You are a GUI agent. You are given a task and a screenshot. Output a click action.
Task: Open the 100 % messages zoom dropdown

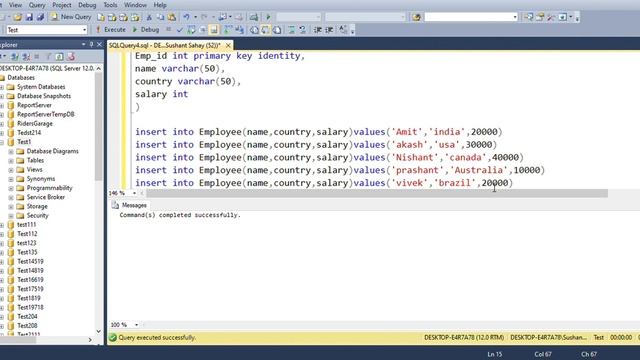click(136, 325)
